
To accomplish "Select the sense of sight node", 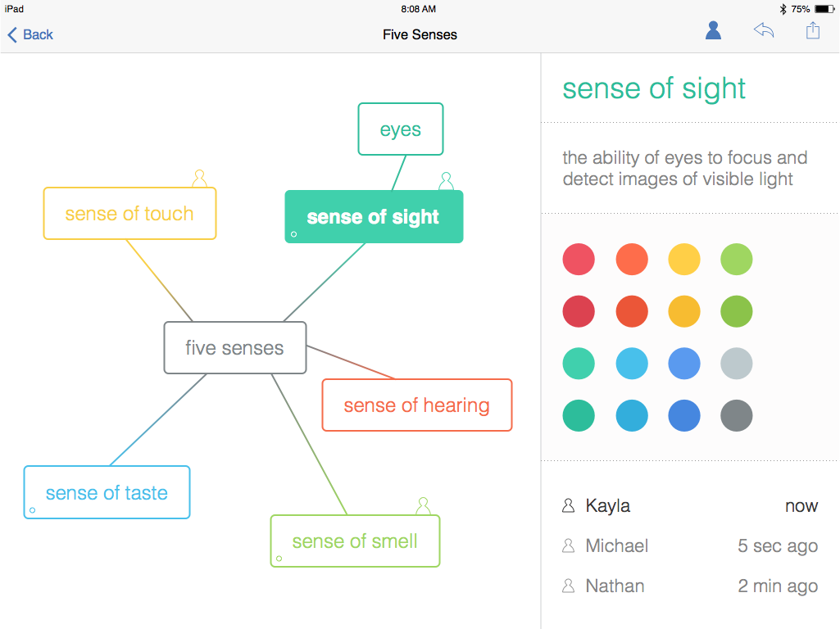I will click(x=374, y=217).
